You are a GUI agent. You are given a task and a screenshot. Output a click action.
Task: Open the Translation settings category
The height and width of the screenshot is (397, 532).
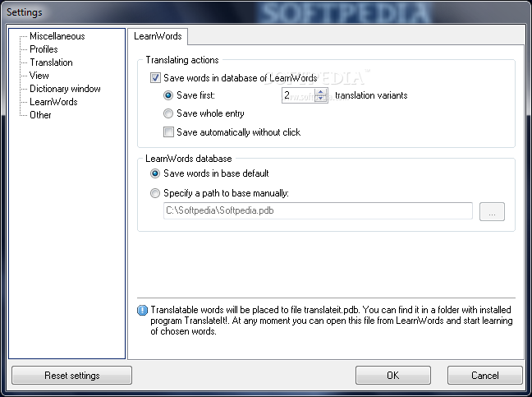51,62
